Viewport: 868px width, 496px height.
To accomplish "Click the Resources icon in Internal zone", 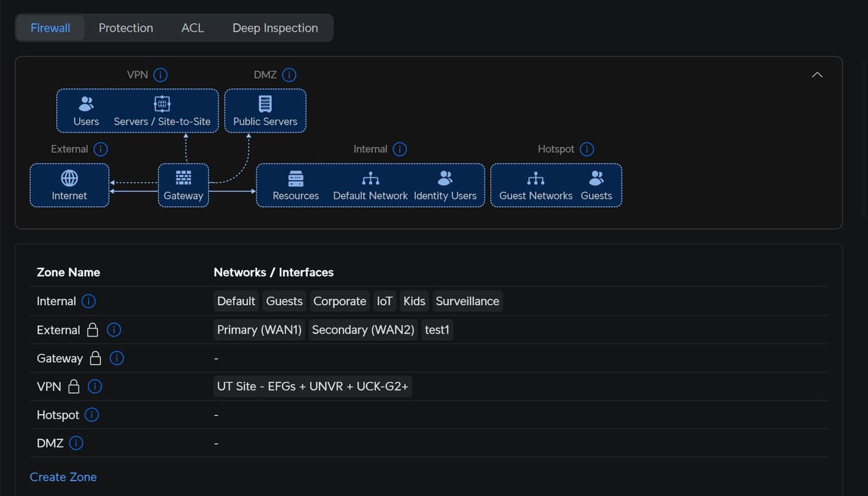I will [x=296, y=179].
